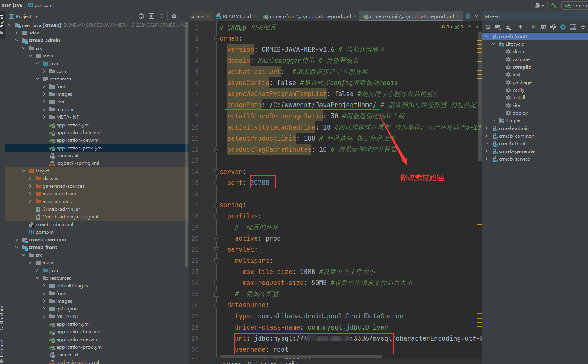The width and height of the screenshot is (588, 364).
Task: Click the warnings count indicator showing 15
Action: (447, 26)
